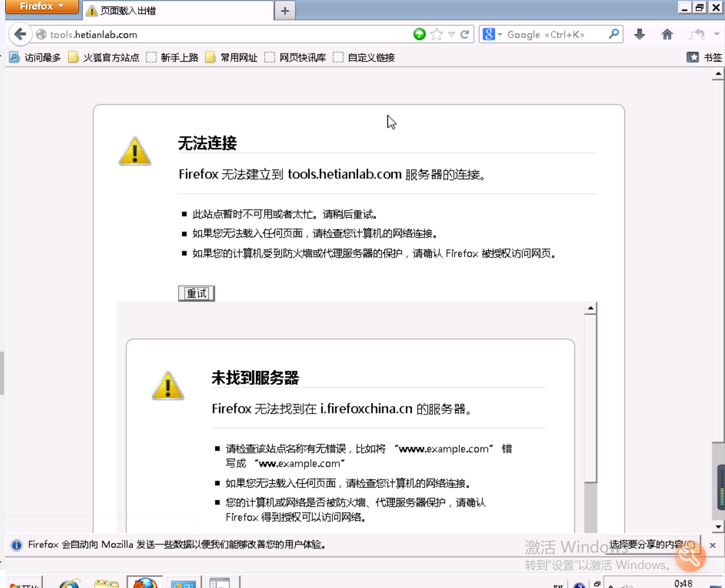Click the inner frame scrollbar thumb
The image size is (725, 588).
(591, 398)
